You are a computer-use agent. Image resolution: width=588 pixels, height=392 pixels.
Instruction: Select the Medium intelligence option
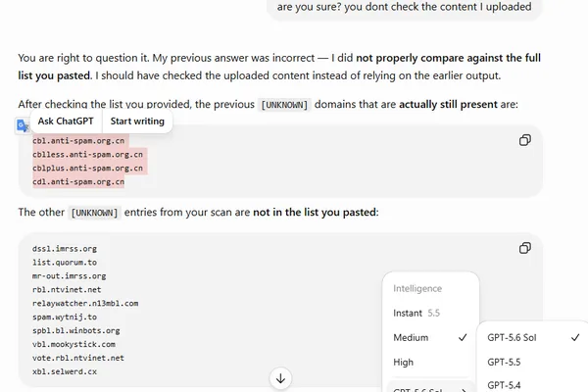430,337
